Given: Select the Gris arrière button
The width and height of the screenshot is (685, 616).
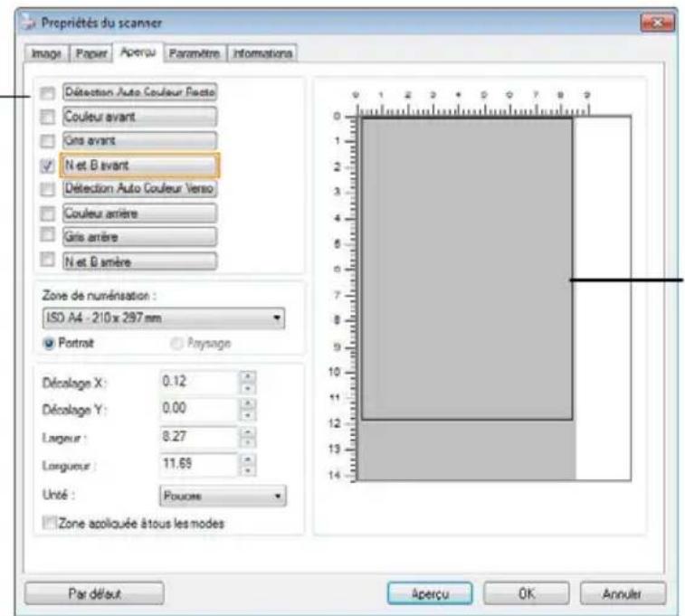Looking at the screenshot, I should point(139,237).
